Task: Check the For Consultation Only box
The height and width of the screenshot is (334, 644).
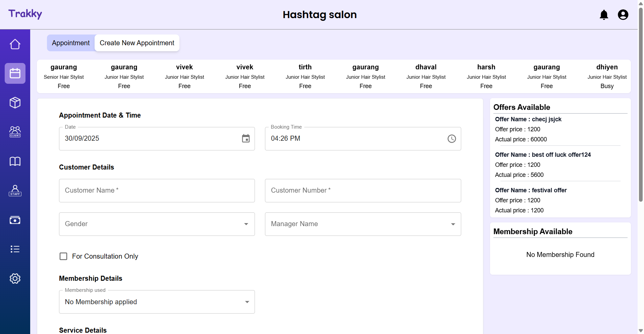Action: point(63,256)
